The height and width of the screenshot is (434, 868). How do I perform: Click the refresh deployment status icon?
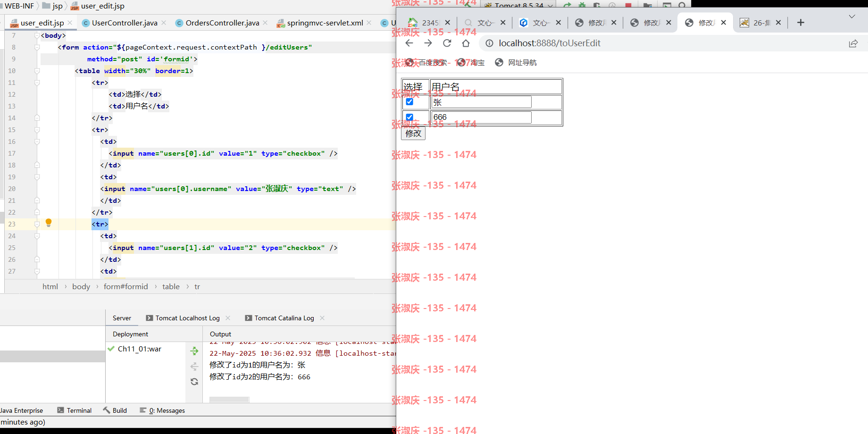[194, 382]
